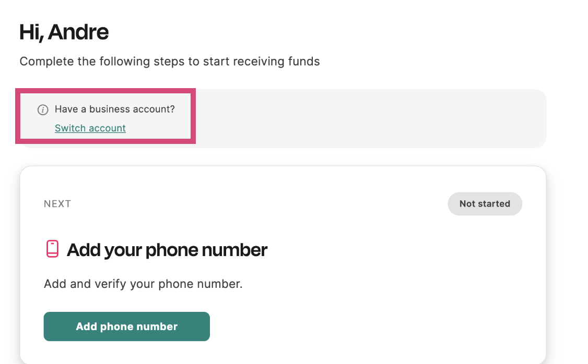The height and width of the screenshot is (364, 588).
Task: Click the Add your phone number heading
Action: 167,250
